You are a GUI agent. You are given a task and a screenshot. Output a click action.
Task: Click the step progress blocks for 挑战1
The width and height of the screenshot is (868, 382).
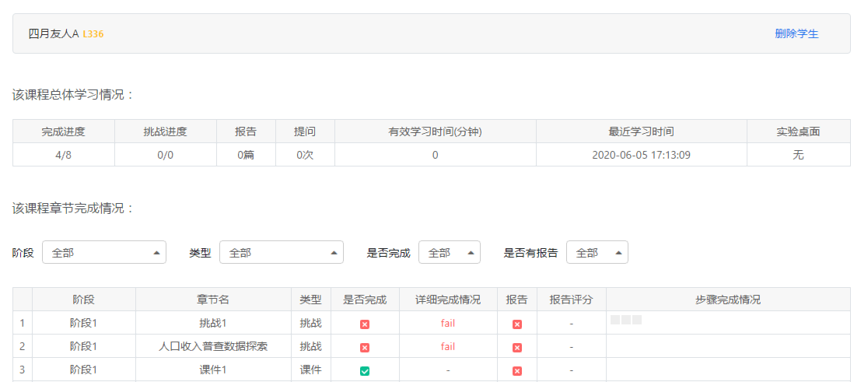coord(626,320)
